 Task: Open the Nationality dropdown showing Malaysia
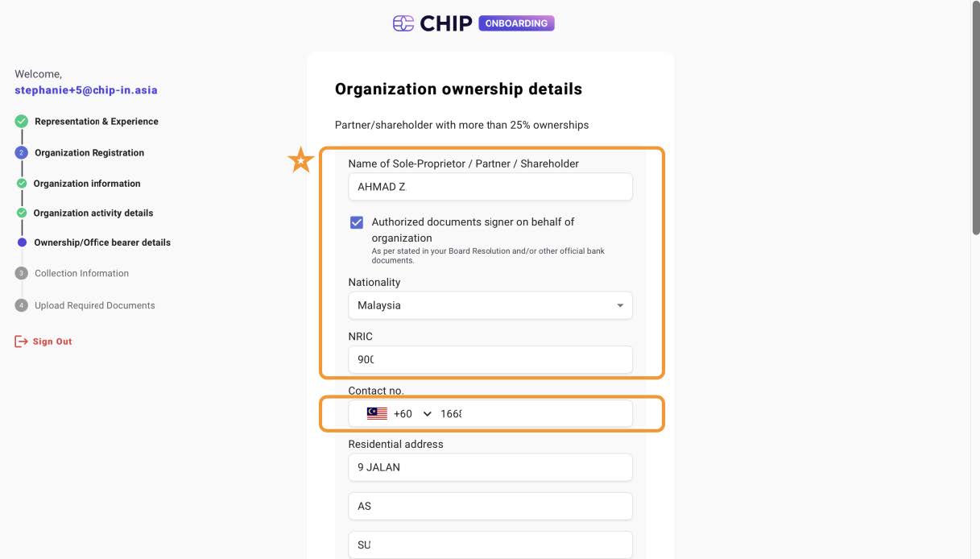pos(490,305)
